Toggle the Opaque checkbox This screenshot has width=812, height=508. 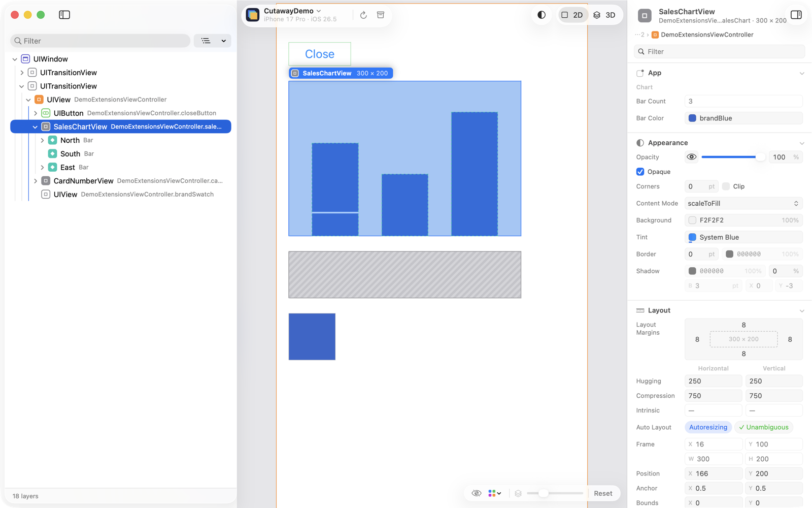(640, 172)
